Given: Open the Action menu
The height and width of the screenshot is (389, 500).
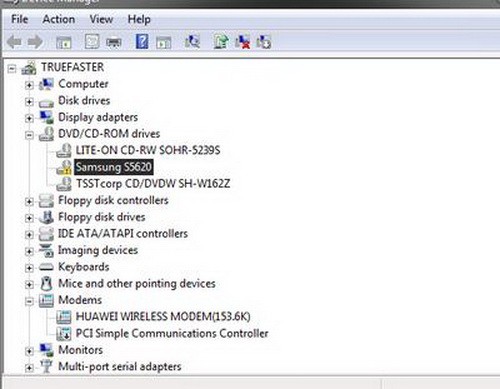Looking at the screenshot, I should point(59,19).
